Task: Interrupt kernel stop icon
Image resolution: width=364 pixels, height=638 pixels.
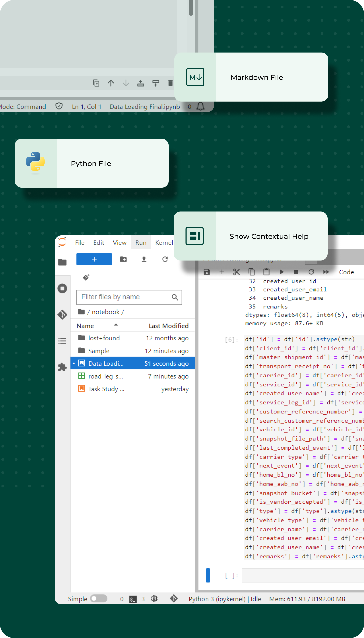Action: point(296,272)
